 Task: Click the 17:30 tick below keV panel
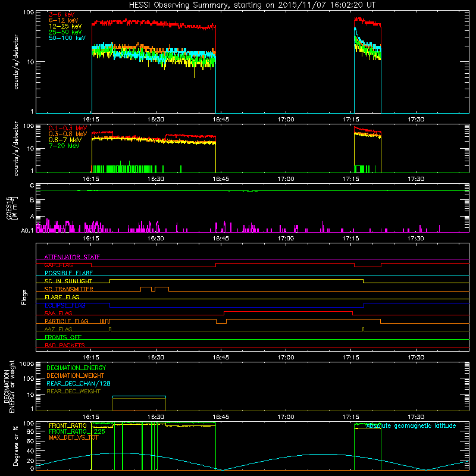(415, 120)
